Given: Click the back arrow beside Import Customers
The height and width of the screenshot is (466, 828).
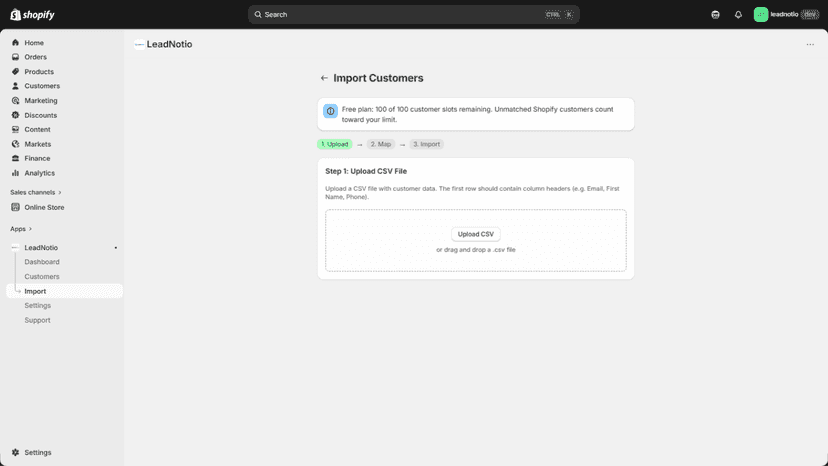Looking at the screenshot, I should [324, 78].
